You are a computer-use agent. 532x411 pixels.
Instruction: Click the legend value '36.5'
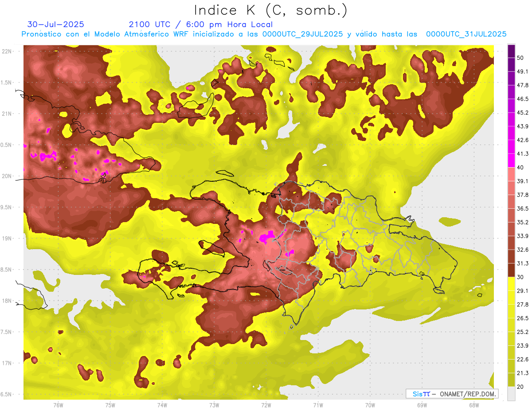pos(523,208)
